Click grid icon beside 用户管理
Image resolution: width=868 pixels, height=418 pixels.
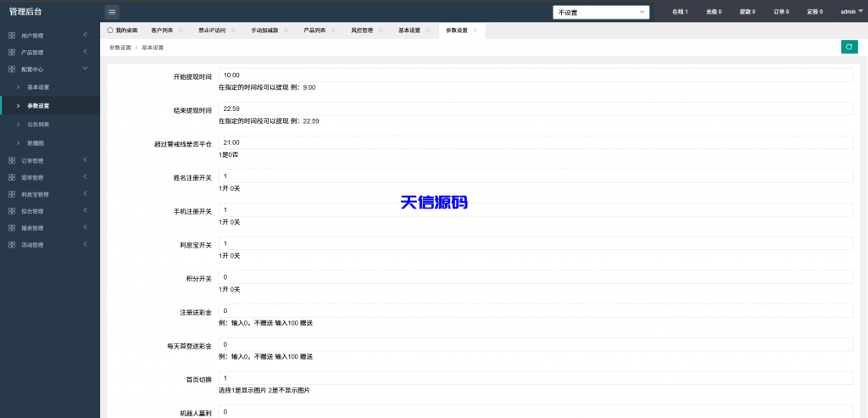(12, 36)
